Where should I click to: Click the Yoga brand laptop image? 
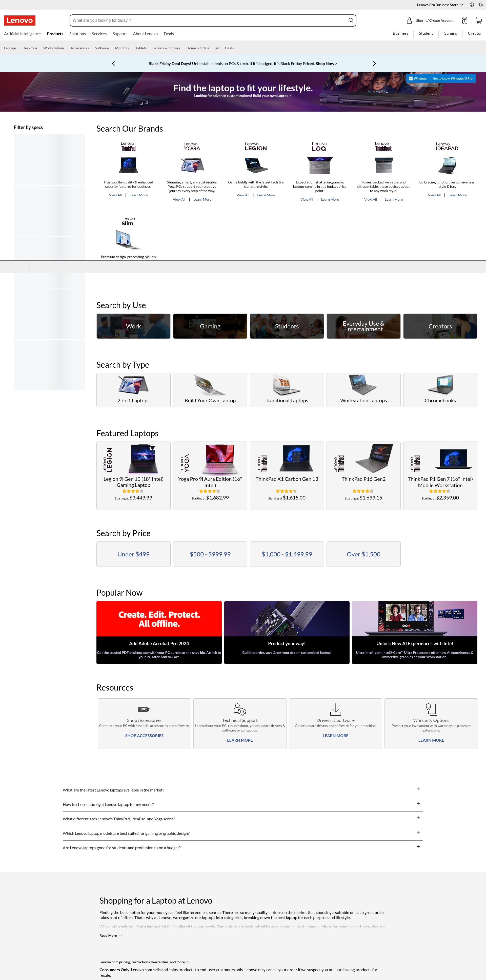coord(192,165)
